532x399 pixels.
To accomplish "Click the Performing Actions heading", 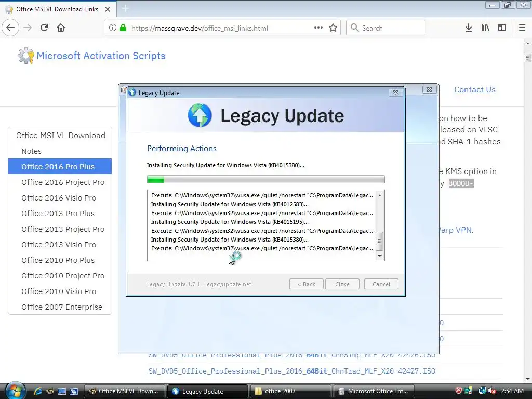I will (181, 148).
